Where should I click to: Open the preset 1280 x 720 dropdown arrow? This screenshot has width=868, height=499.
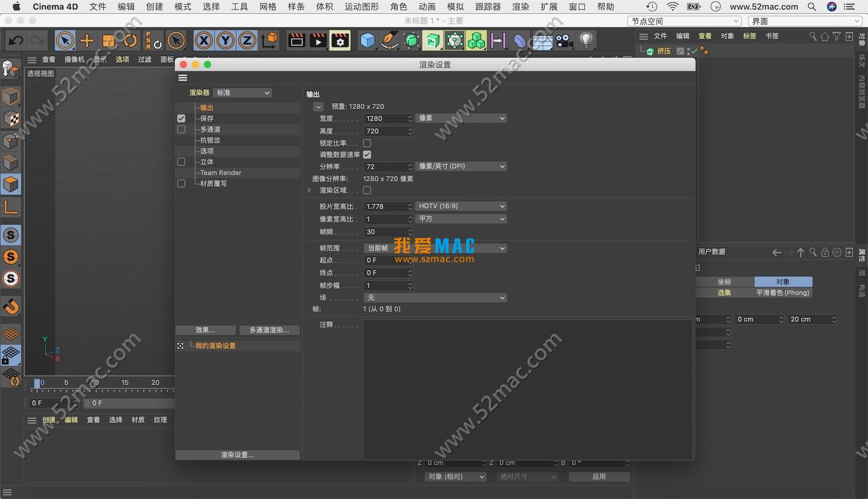(318, 107)
